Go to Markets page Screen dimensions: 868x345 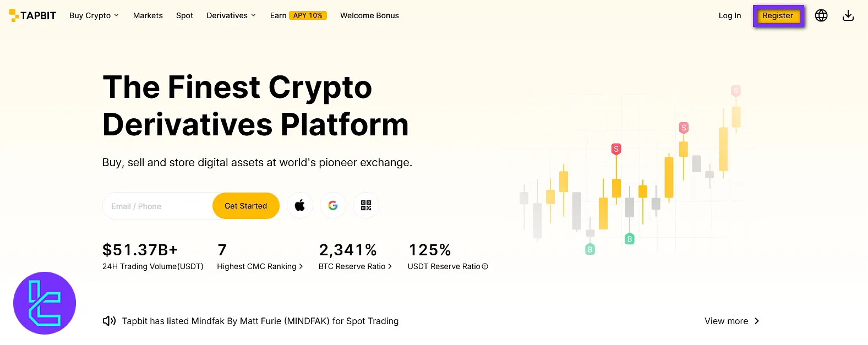point(148,15)
